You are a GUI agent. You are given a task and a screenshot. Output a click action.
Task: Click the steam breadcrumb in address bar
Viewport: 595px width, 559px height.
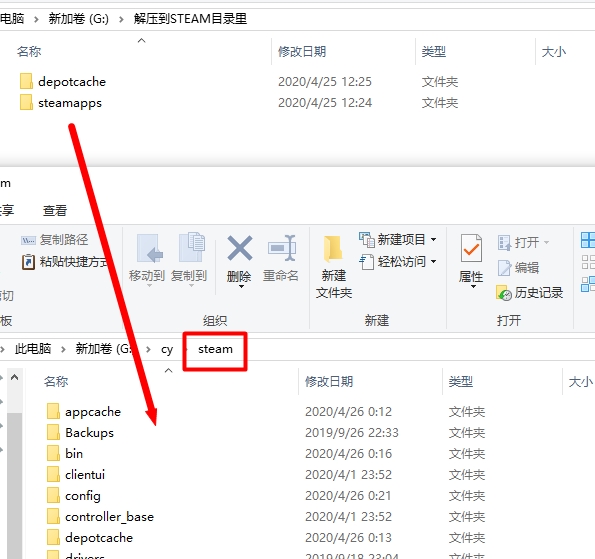(x=215, y=349)
